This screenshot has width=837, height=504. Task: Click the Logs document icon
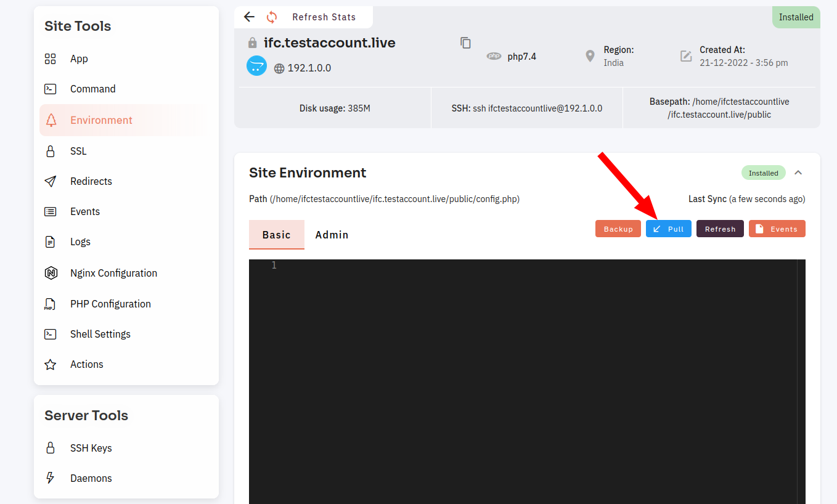pos(51,242)
